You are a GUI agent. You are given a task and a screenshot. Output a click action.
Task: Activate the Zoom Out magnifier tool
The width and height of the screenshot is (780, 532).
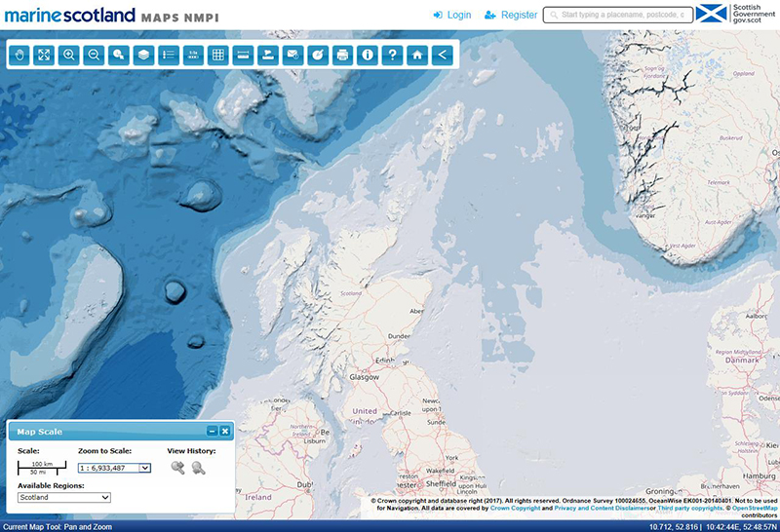[95, 56]
